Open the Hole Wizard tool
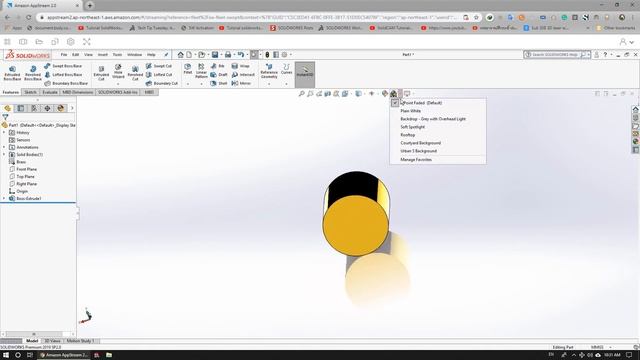Viewport: 640px width, 360px height. tap(118, 71)
